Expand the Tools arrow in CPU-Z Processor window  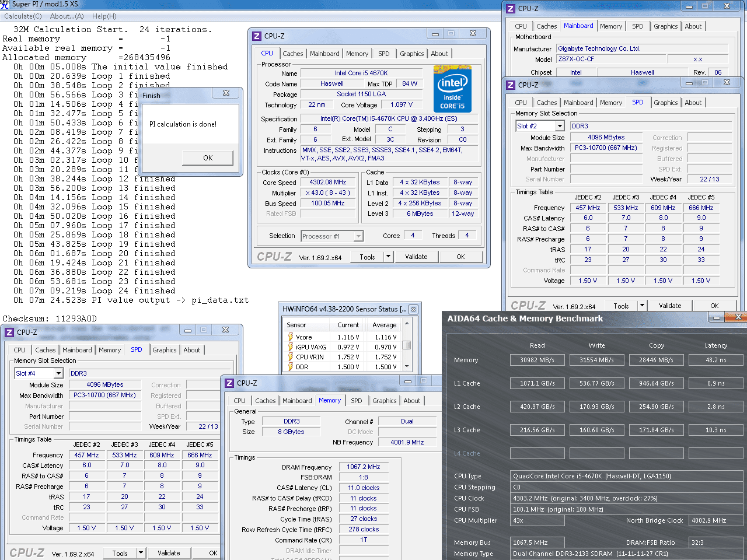point(388,257)
